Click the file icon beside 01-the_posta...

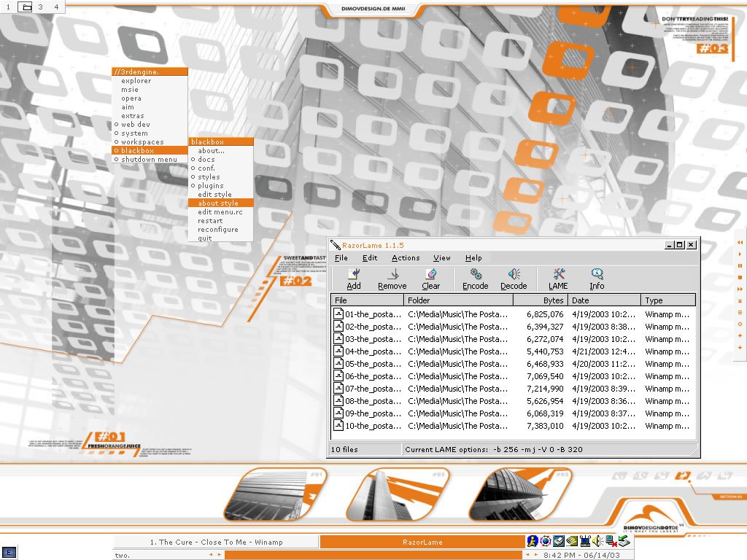tap(338, 314)
